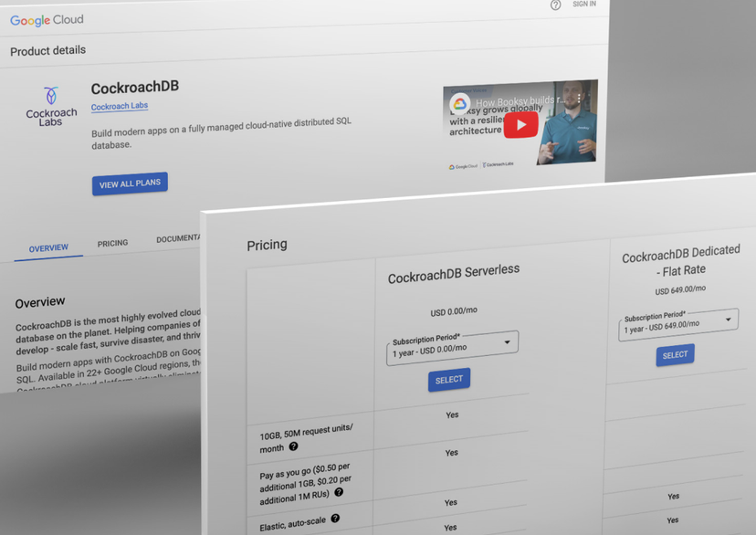This screenshot has width=756, height=535.
Task: Play the Booksy YouTube video
Action: click(x=520, y=125)
